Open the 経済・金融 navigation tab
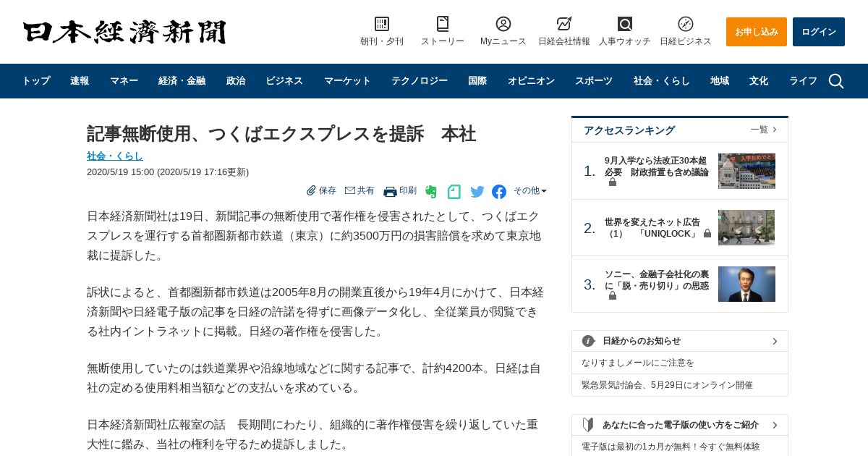The height and width of the screenshot is (456, 868). 182,81
